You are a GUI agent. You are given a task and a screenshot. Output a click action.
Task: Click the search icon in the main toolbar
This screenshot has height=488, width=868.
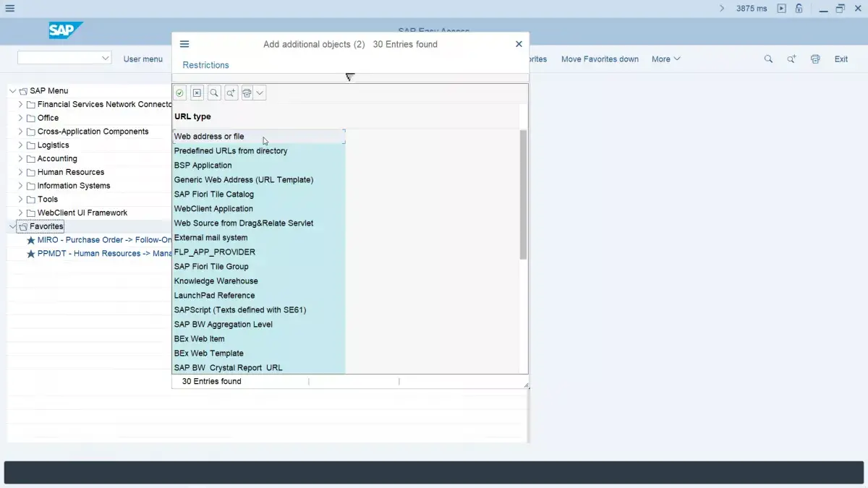(768, 59)
